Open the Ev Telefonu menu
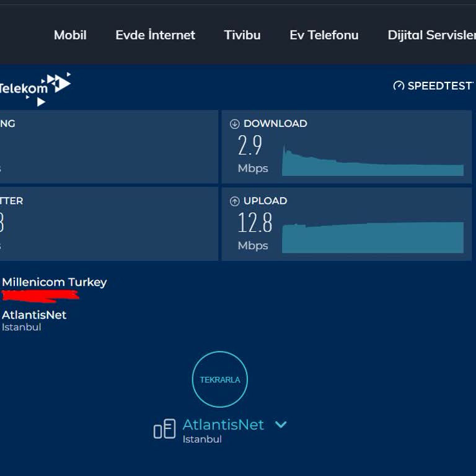The image size is (476, 476). [324, 35]
